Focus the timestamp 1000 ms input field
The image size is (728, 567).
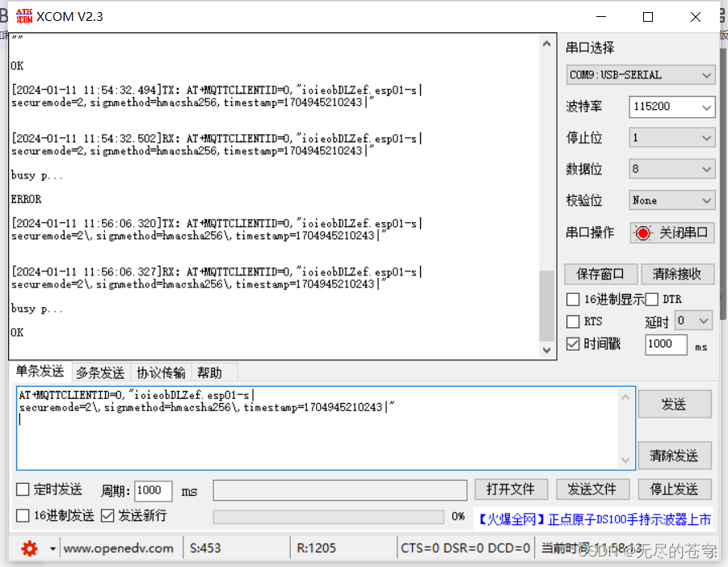tap(666, 344)
